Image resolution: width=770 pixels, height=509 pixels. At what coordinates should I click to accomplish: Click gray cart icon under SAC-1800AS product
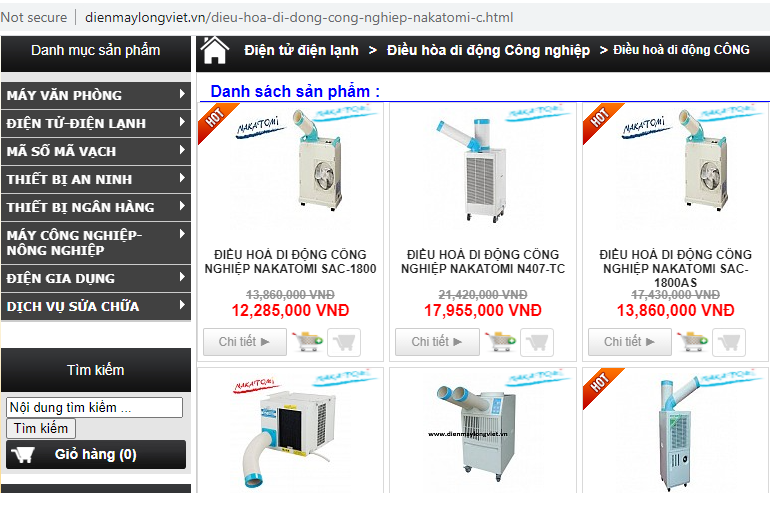(729, 342)
